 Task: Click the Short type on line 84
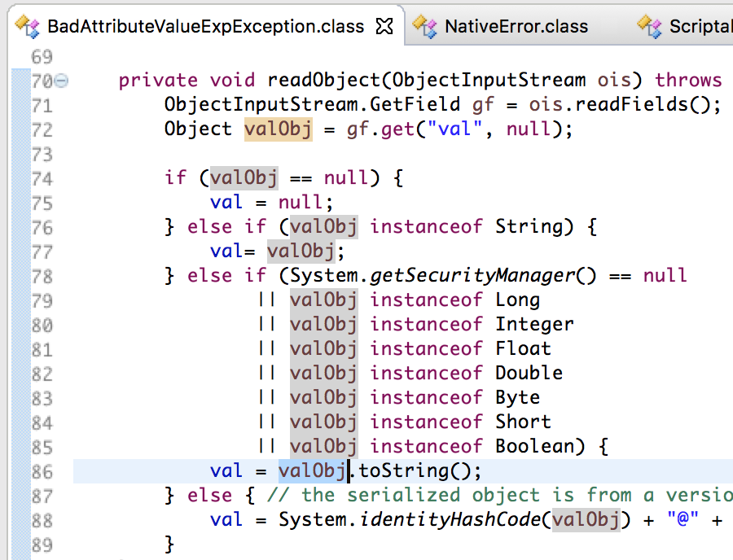pos(523,422)
